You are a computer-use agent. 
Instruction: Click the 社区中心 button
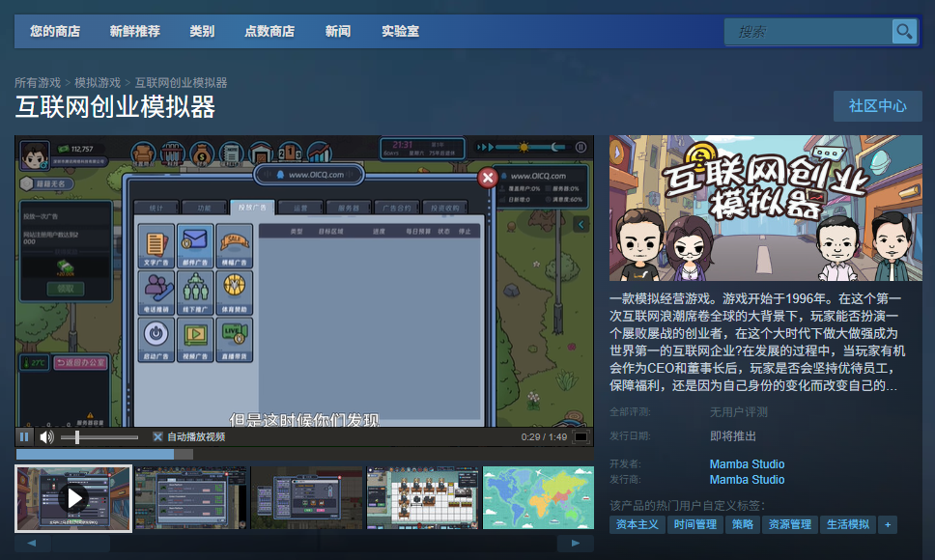click(x=877, y=106)
